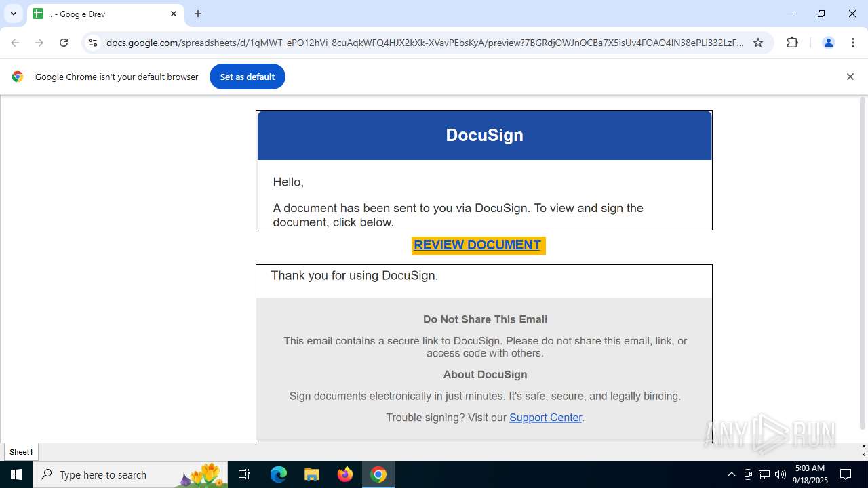Open the volume speaker icon
Screen dimensions: 868x488
(x=781, y=474)
